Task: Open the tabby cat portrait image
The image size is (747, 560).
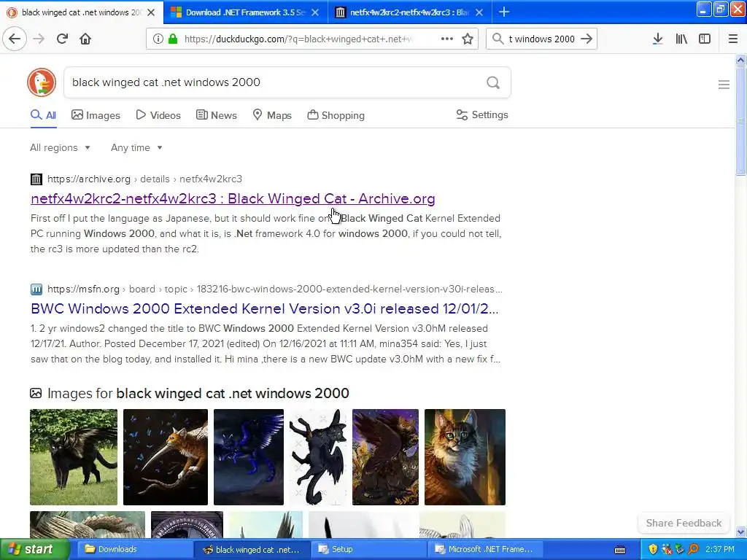Action: click(x=465, y=457)
